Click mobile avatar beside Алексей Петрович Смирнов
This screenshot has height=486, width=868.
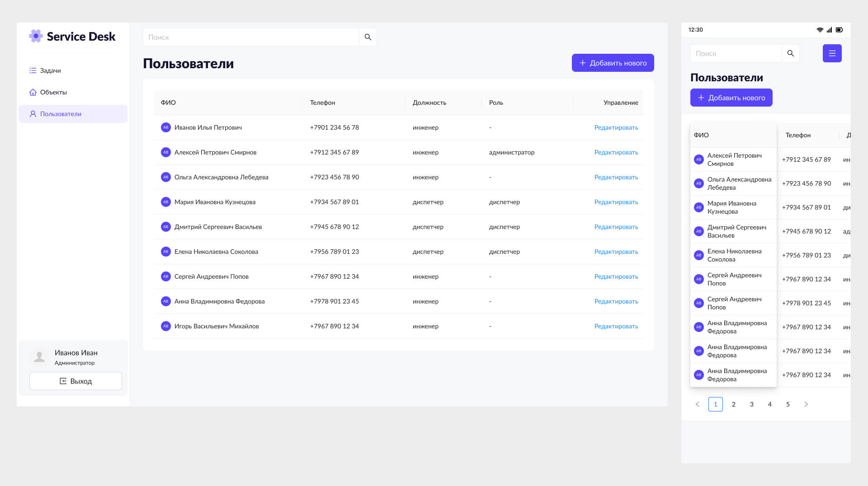pyautogui.click(x=699, y=159)
